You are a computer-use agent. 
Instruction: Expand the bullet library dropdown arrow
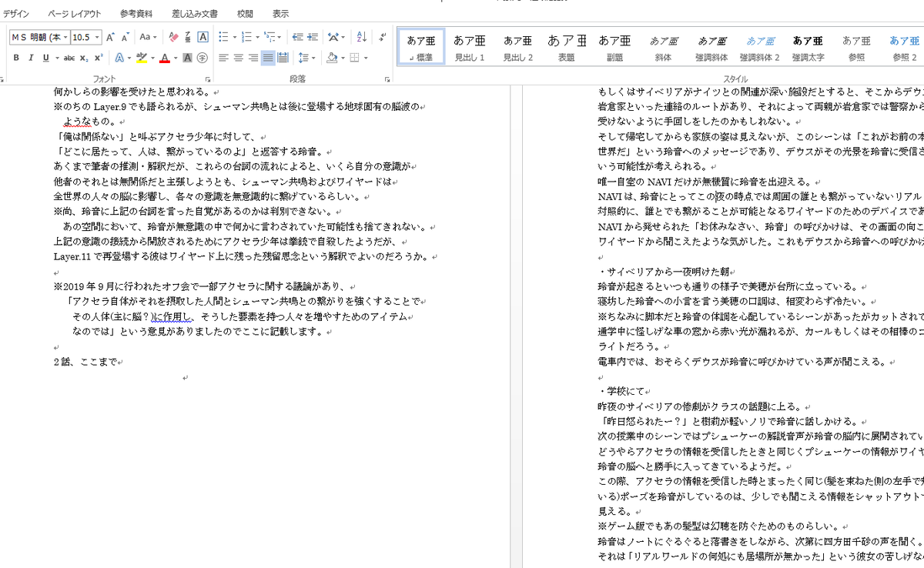point(233,37)
